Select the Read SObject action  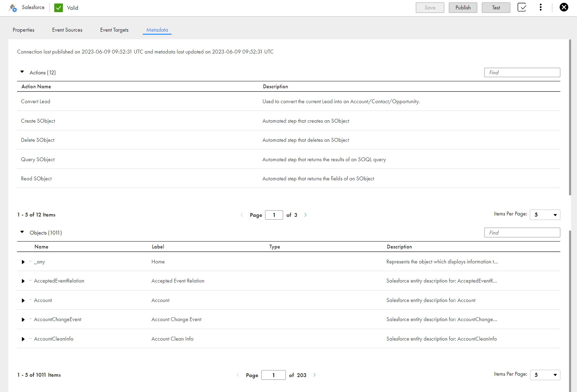pos(36,179)
